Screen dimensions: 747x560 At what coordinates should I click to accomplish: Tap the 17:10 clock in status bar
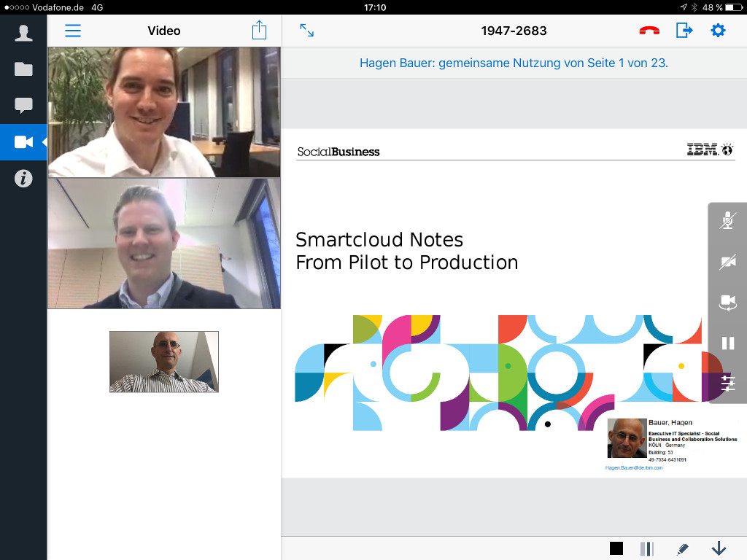pyautogui.click(x=375, y=7)
